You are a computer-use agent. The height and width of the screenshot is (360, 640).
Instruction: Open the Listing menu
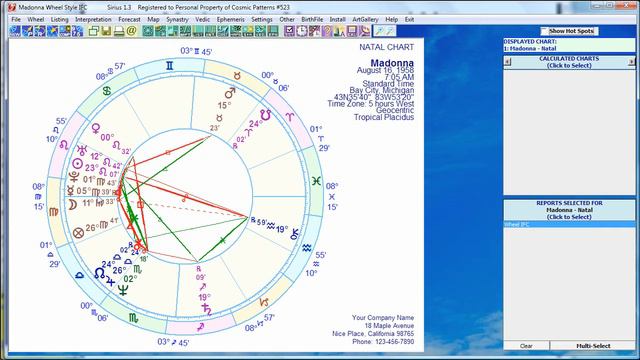click(x=60, y=19)
